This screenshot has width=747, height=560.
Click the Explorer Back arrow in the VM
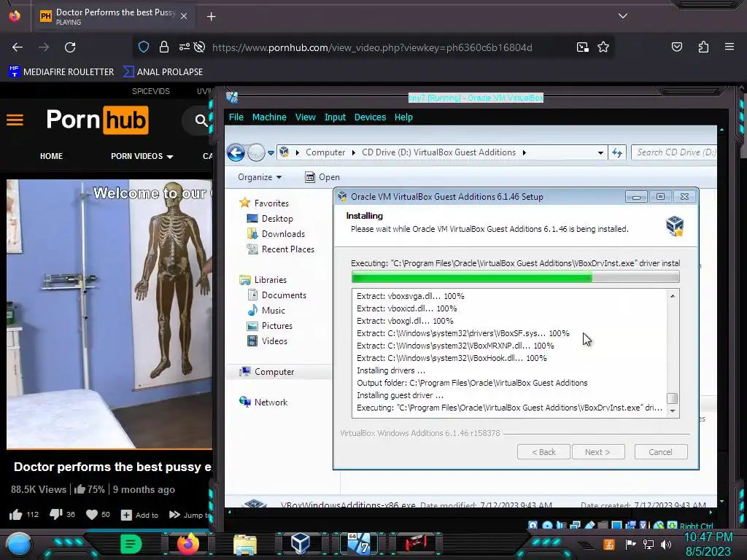tap(236, 152)
